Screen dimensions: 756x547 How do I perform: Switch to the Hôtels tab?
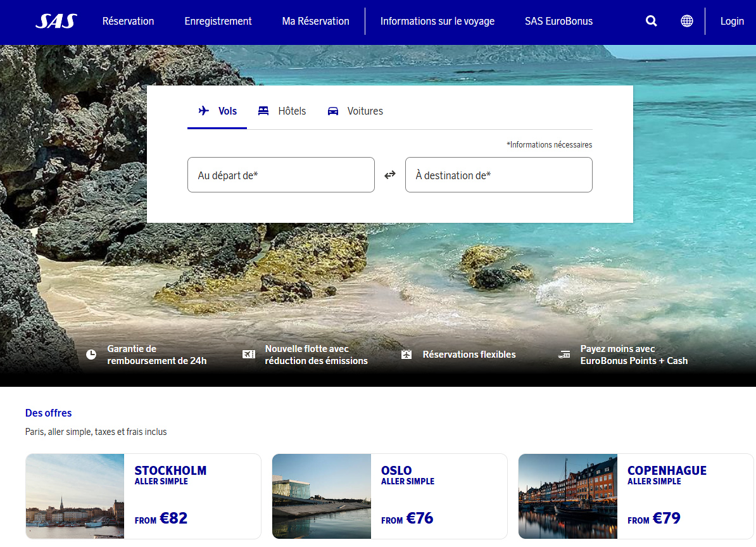(x=281, y=110)
